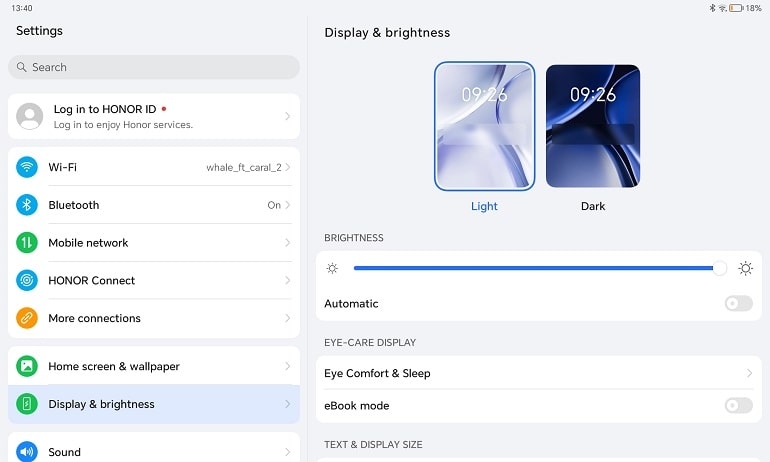
Task: Click the Home screen & wallpaper icon
Action: pos(27,367)
